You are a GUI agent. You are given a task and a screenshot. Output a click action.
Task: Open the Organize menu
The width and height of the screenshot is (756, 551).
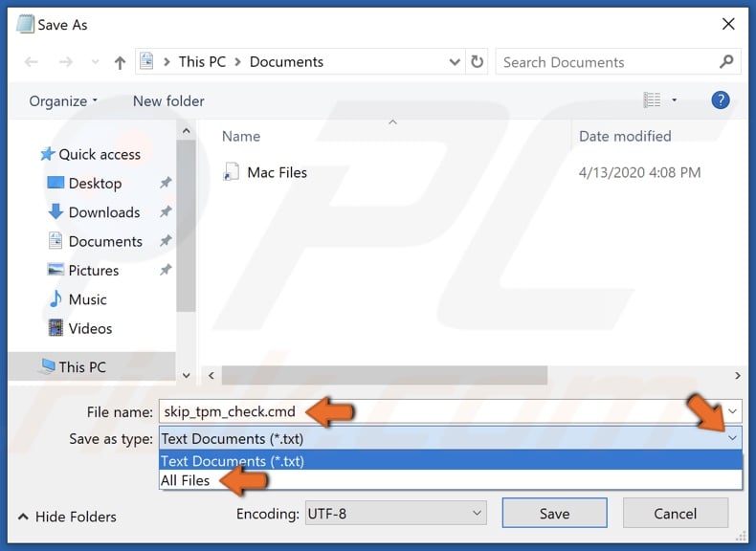[63, 101]
